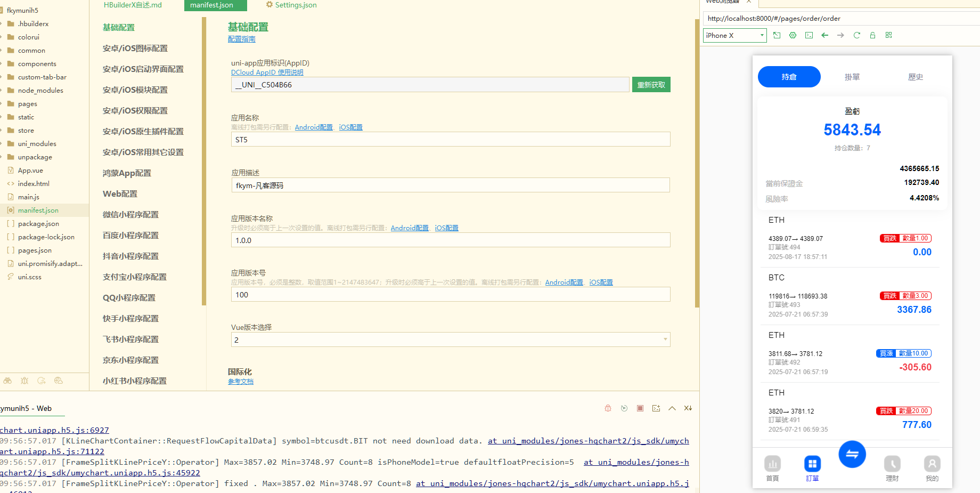The image size is (980, 493).
Task: Select the 掛單 tab in the preview app
Action: coord(852,77)
